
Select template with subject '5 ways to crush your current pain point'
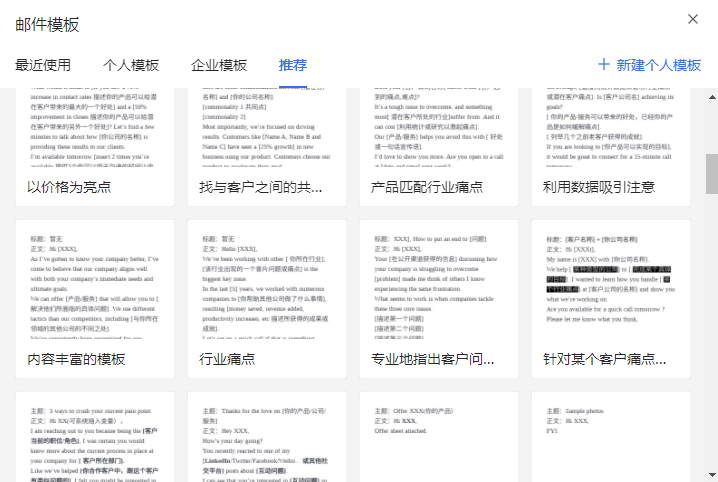pos(95,437)
